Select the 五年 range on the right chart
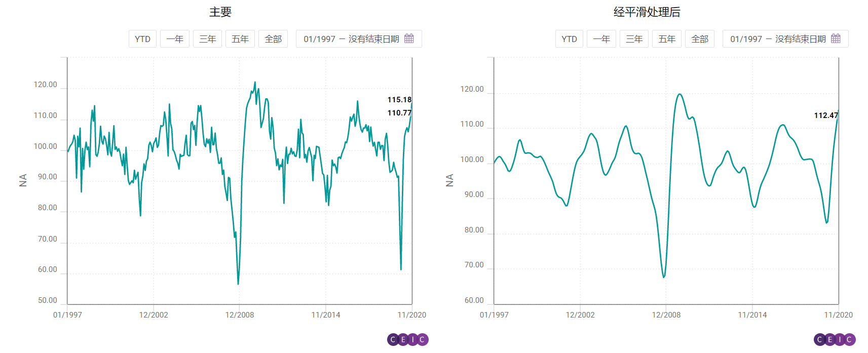Image resolution: width=868 pixels, height=353 pixels. coord(667,38)
